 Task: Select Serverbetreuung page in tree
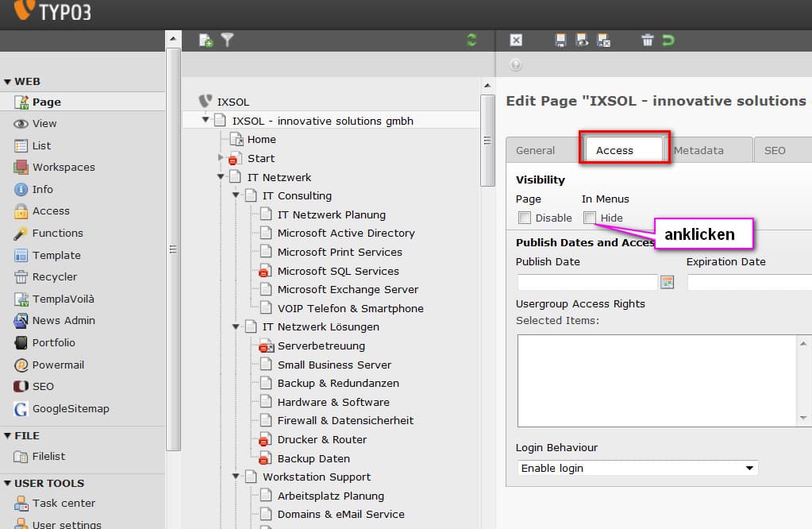[x=321, y=346]
